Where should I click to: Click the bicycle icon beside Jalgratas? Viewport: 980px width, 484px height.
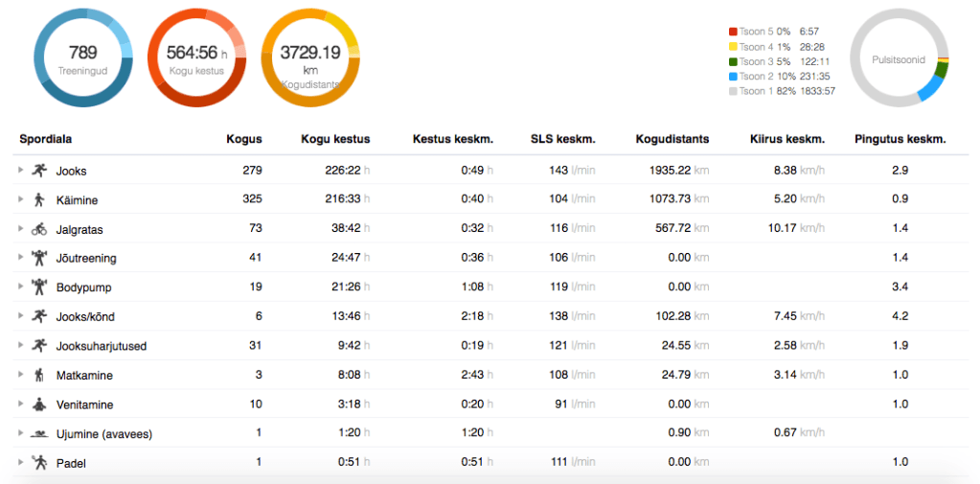(38, 229)
